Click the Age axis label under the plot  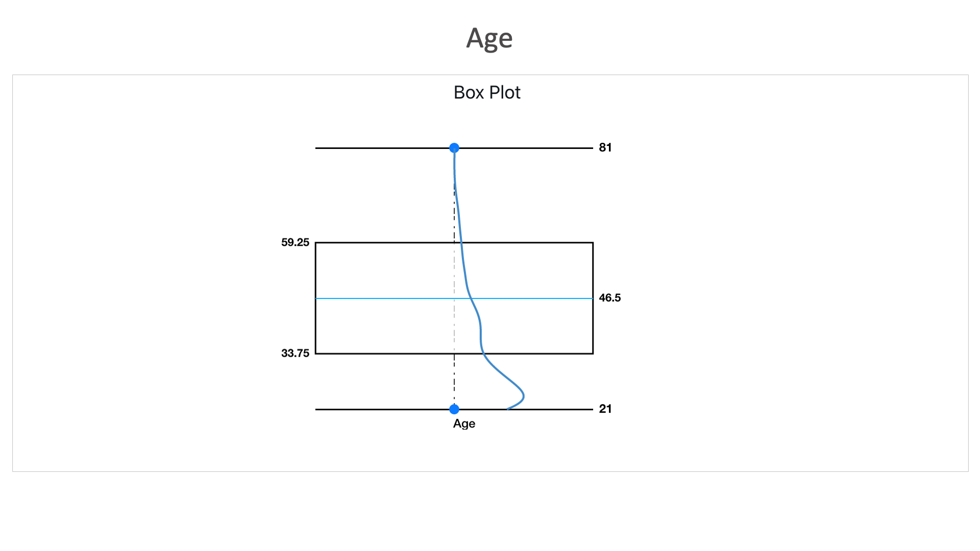[464, 423]
